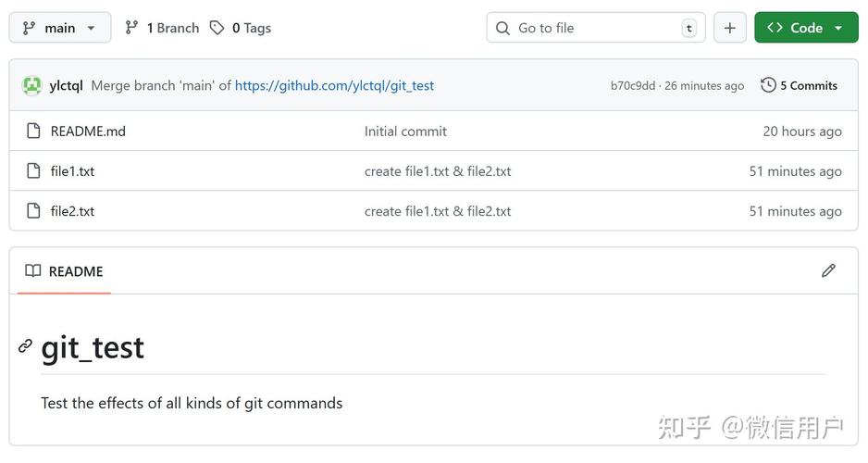Open the main branch selector dropdown
This screenshot has height=463, width=868.
point(60,28)
